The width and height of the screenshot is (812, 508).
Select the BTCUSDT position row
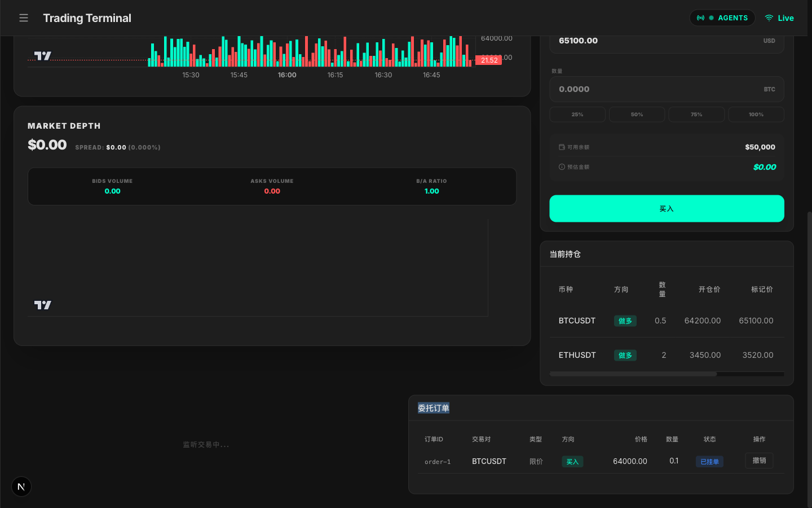click(667, 321)
